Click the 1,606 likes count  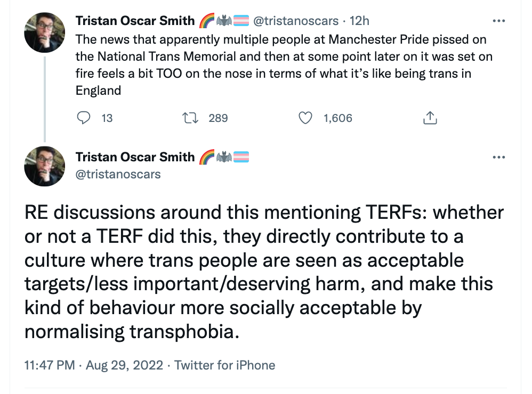[337, 118]
